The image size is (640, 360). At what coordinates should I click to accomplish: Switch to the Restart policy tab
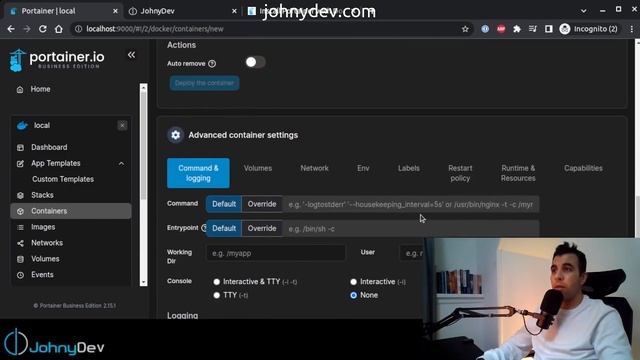(460, 173)
